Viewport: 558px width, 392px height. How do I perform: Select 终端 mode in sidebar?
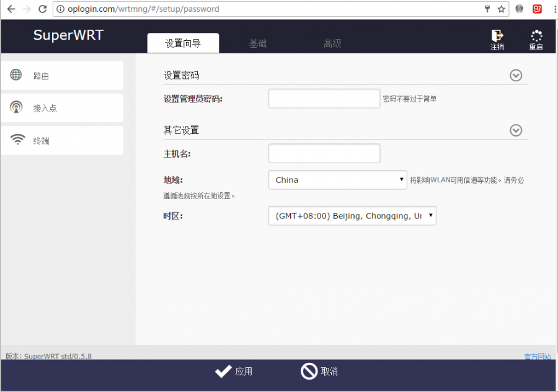(62, 140)
